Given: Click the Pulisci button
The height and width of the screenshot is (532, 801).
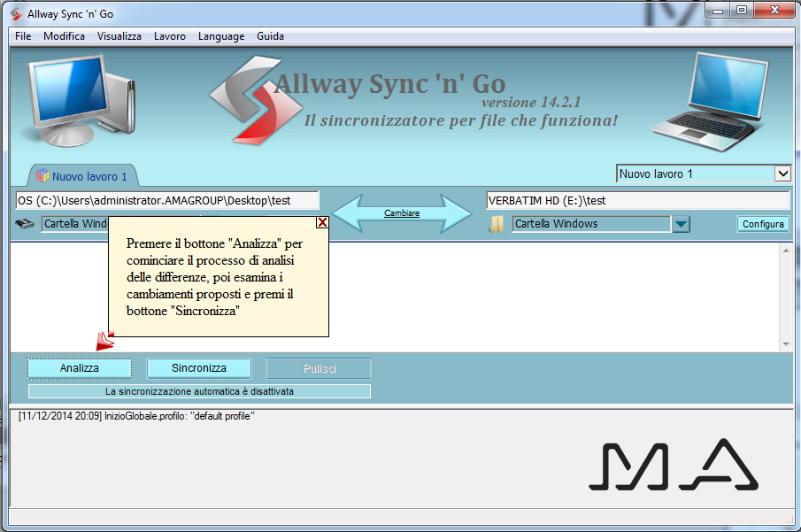Looking at the screenshot, I should (320, 368).
